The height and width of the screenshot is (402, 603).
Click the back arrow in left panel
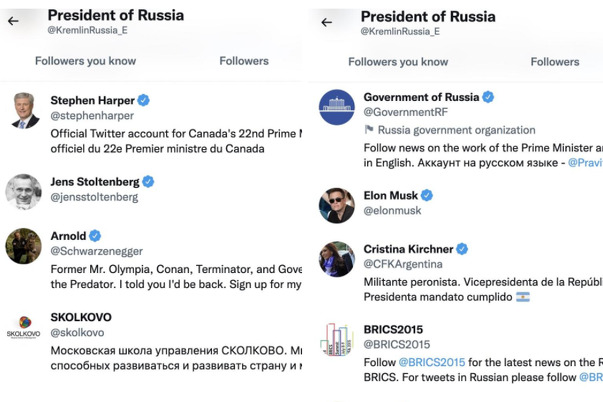(13, 21)
